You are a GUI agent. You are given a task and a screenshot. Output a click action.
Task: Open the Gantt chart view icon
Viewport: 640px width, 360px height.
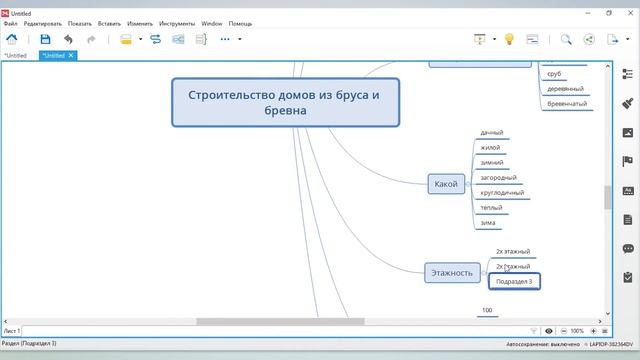pos(532,39)
